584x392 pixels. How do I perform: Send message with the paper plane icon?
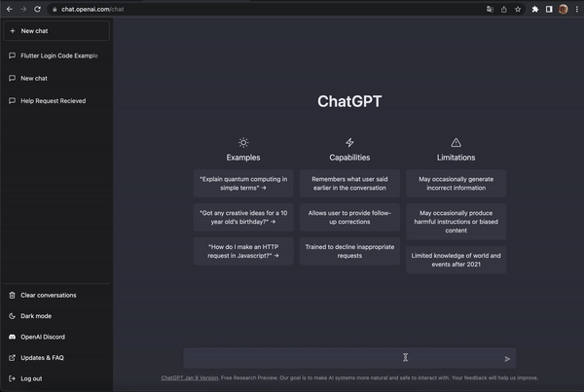[x=507, y=359]
